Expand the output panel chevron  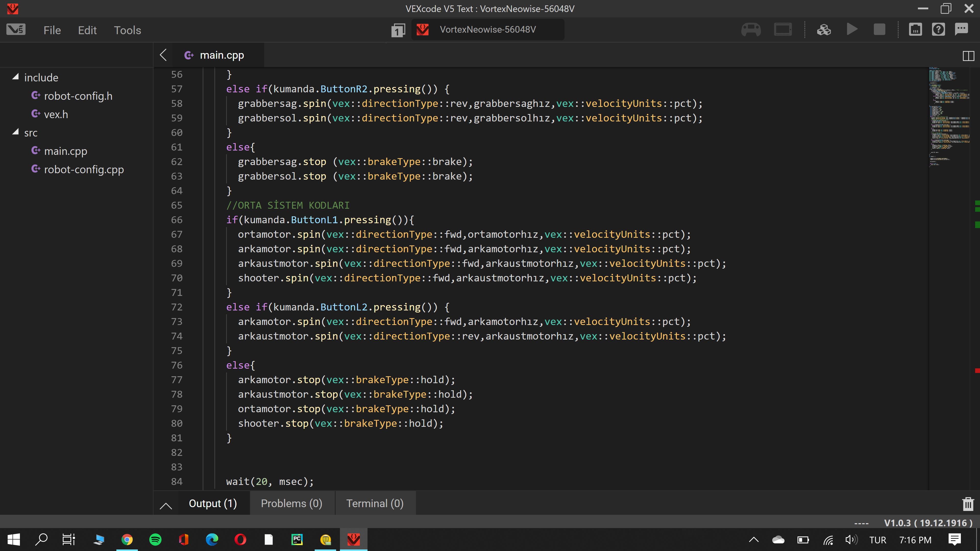pos(166,505)
